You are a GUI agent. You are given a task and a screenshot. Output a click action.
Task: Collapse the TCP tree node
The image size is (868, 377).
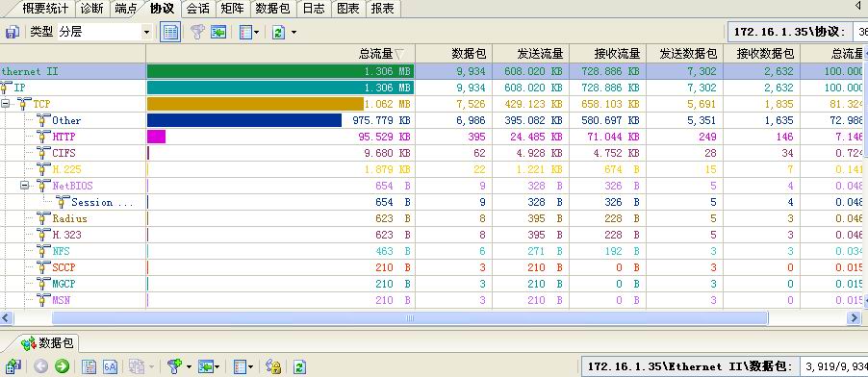(5, 104)
